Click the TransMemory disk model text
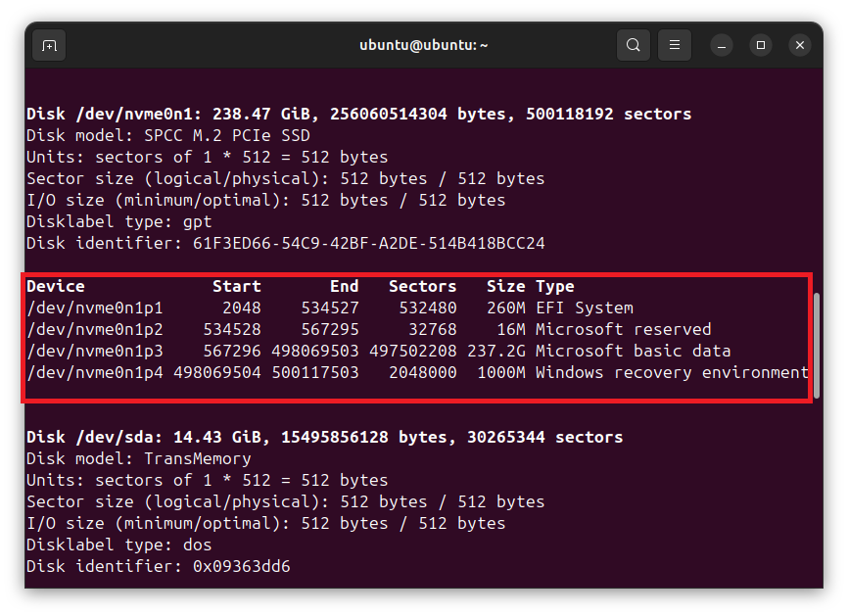 pos(198,459)
